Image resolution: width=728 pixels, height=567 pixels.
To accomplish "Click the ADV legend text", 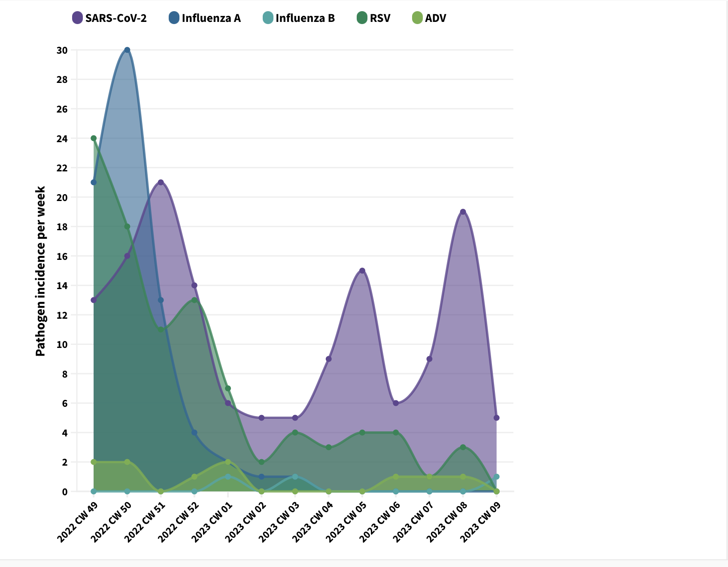I will [436, 18].
